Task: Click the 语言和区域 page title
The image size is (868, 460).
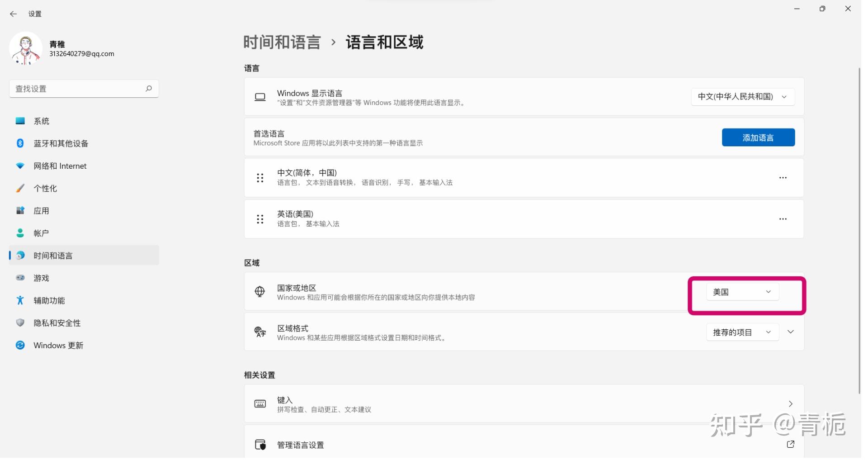Action: pos(387,43)
